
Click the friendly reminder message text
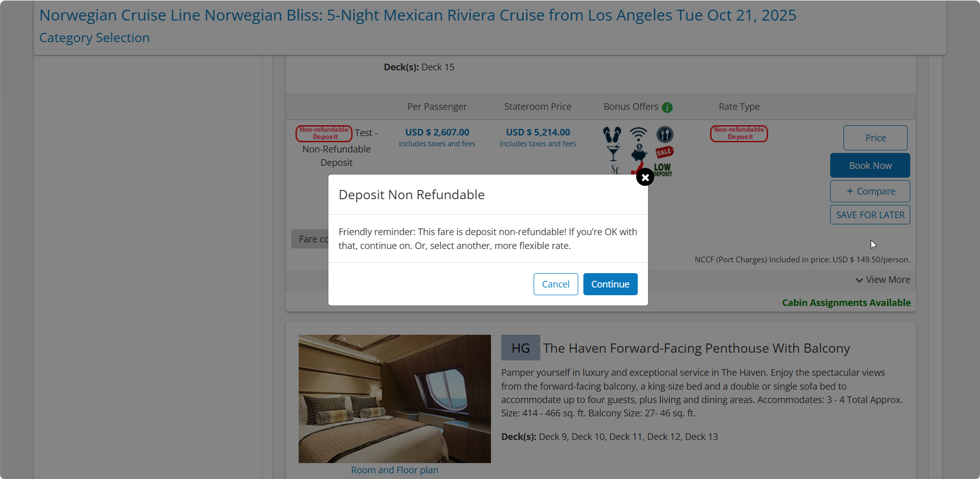pyautogui.click(x=488, y=239)
